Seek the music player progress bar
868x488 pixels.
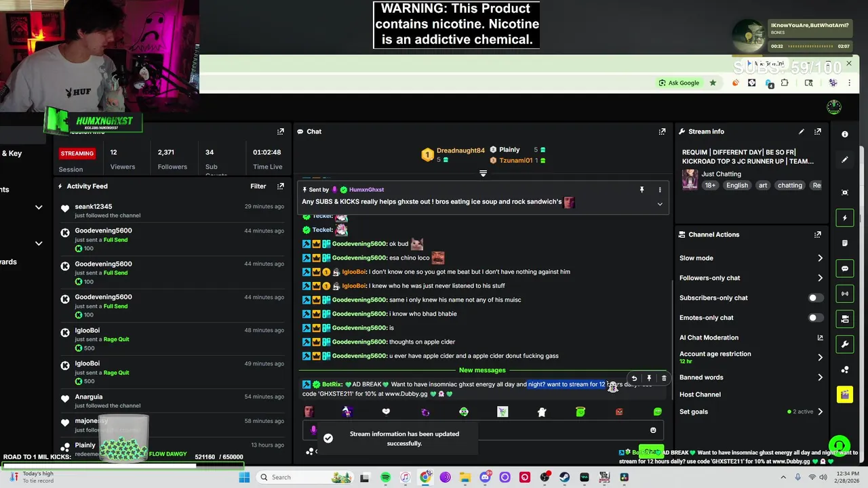[x=810, y=46]
